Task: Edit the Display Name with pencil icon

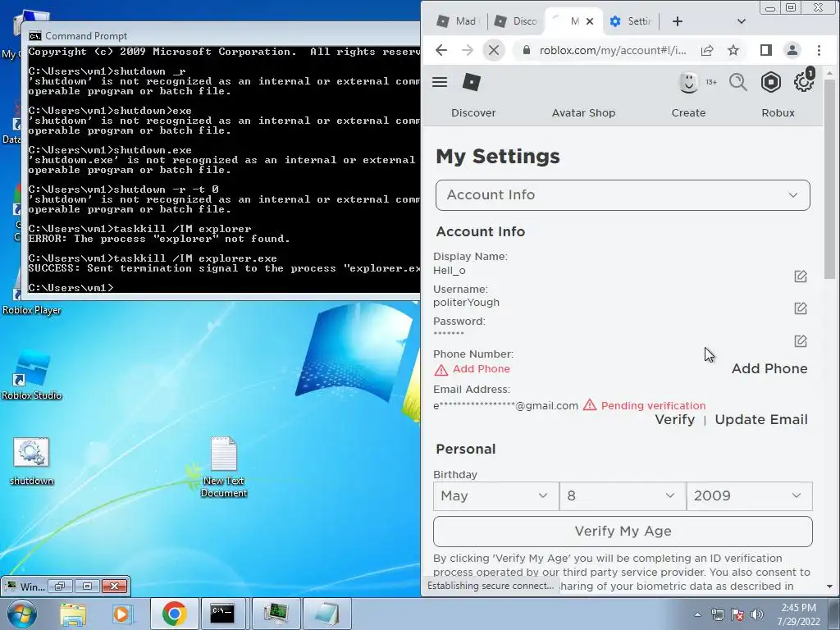Action: point(801,276)
